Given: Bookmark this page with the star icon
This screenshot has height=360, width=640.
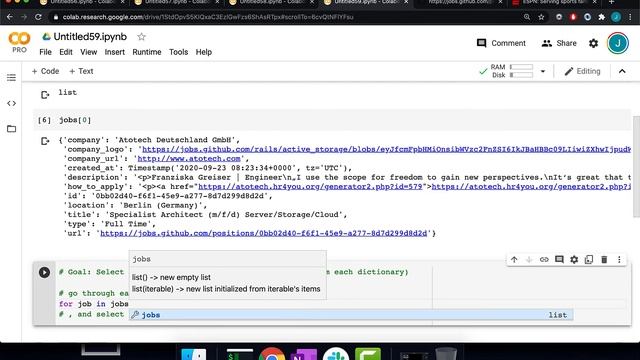Looking at the screenshot, I should pyautogui.click(x=541, y=17).
